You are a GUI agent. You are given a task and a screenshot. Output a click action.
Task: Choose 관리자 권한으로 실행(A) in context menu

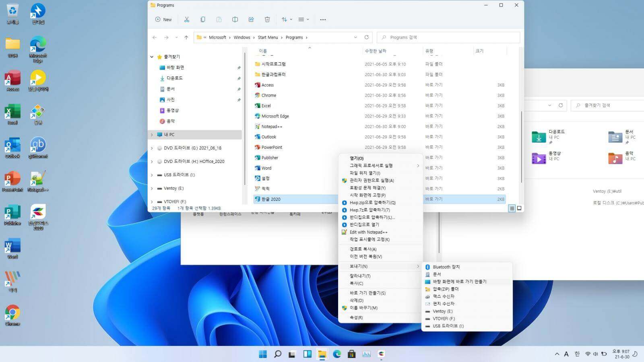point(380,181)
